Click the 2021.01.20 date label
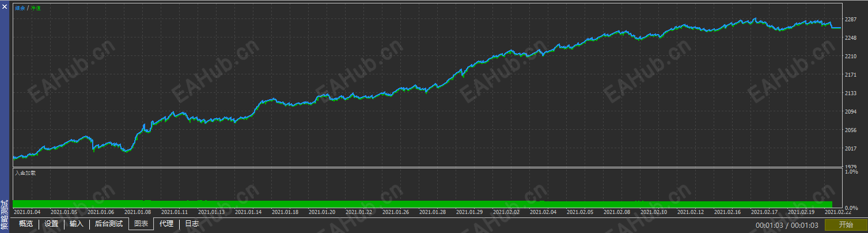The image size is (868, 233). [322, 212]
